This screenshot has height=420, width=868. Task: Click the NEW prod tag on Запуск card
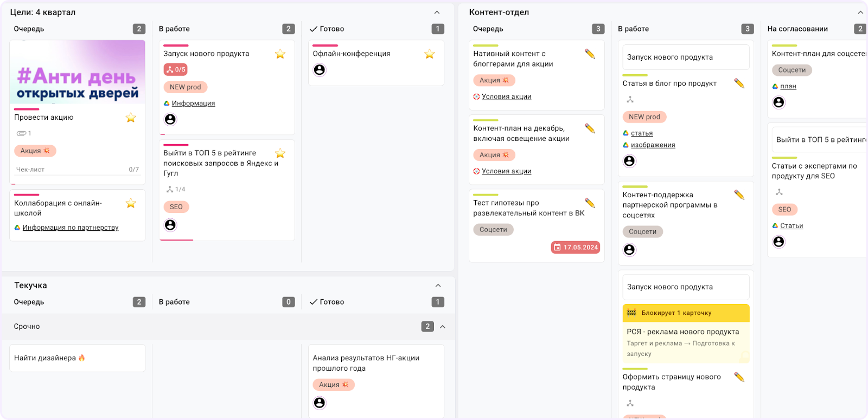pos(185,87)
